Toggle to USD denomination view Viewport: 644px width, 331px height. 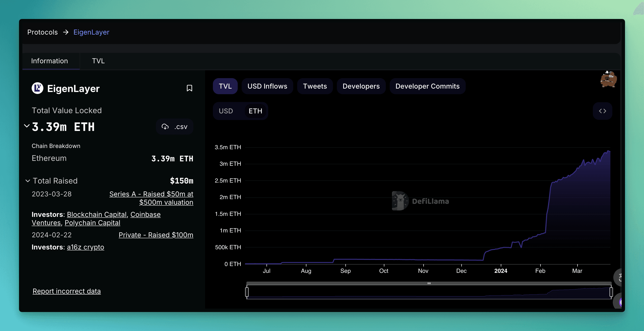(x=226, y=111)
